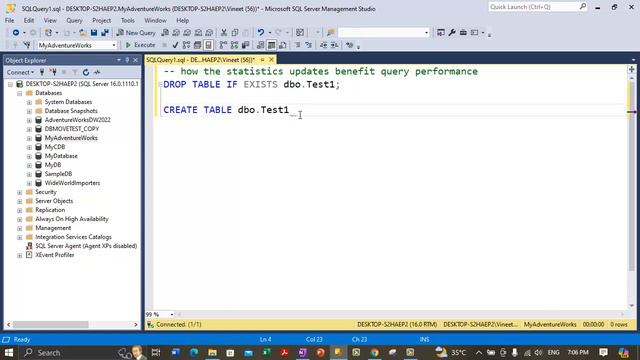640x360 pixels.
Task: Select the XEvent Profiler tree item
Action: pos(55,255)
